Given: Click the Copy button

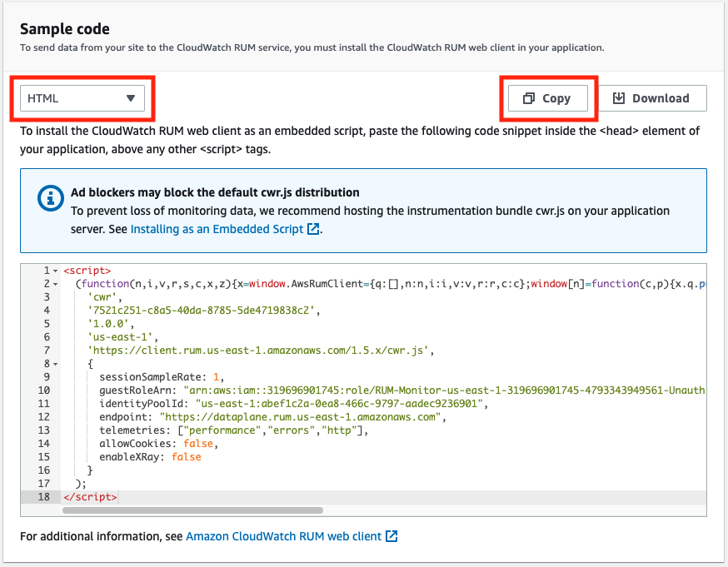Looking at the screenshot, I should coord(548,98).
